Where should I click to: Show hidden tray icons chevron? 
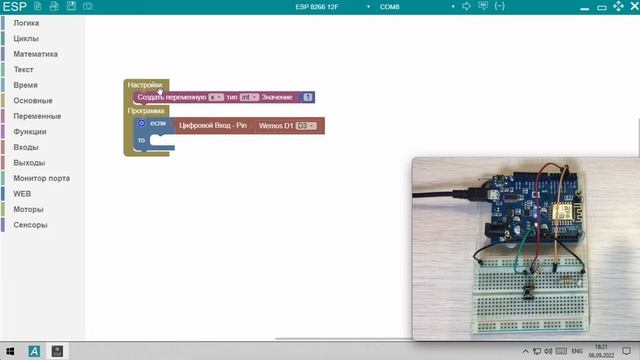pos(525,351)
